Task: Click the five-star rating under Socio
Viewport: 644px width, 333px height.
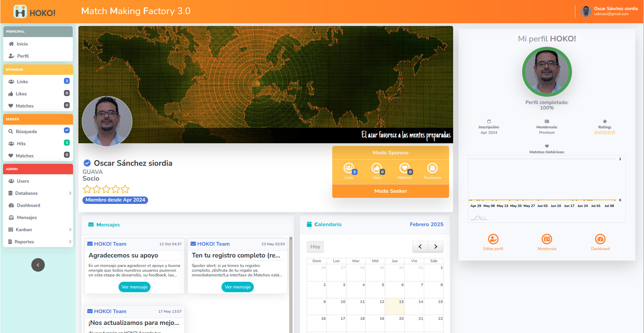Action: click(106, 189)
